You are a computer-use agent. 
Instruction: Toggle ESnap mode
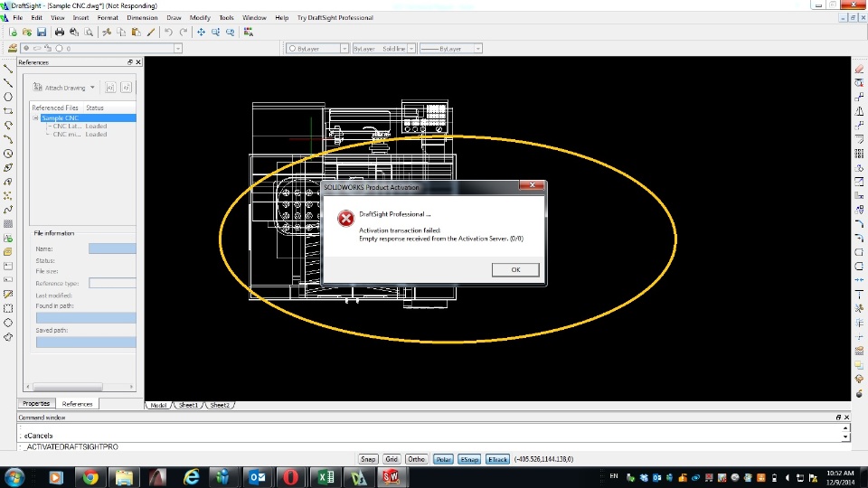click(469, 459)
